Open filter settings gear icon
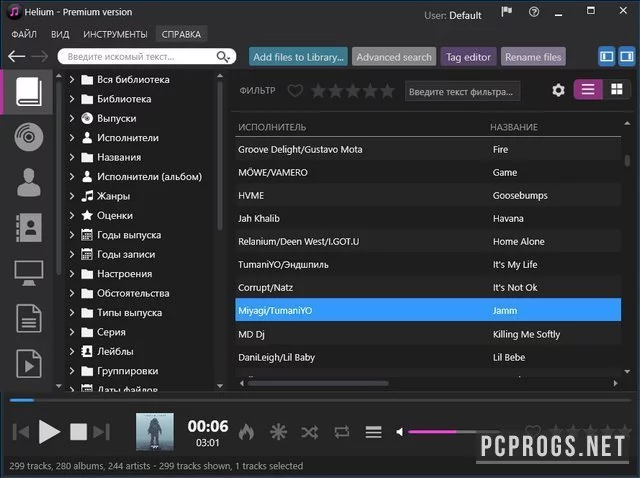The image size is (640, 478). (558, 90)
